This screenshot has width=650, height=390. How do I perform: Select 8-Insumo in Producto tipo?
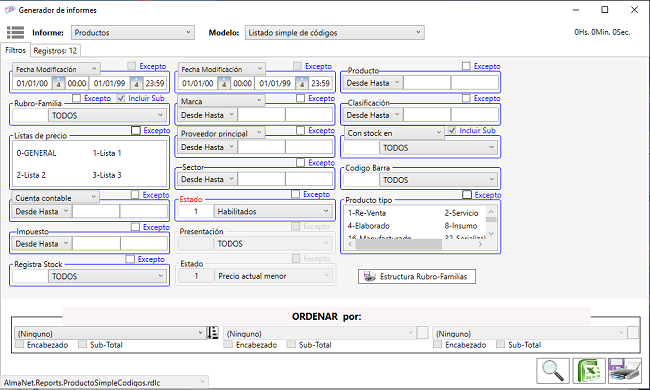[x=461, y=226]
